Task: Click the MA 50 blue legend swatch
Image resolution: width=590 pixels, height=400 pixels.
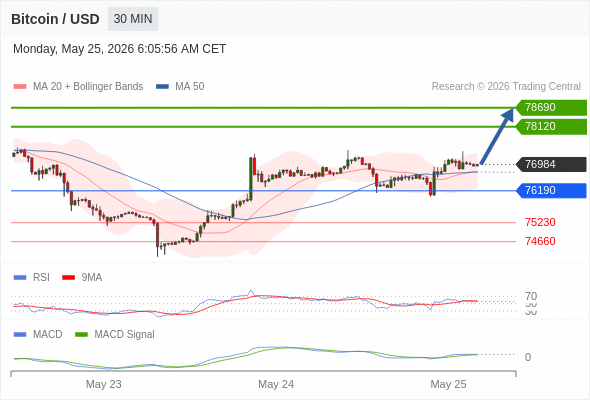Action: [162, 87]
